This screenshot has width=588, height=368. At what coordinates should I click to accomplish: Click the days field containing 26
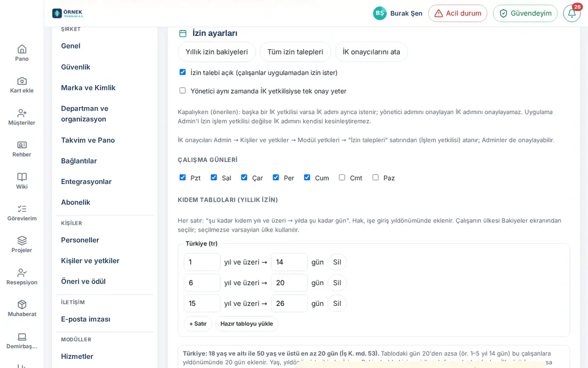coord(289,303)
